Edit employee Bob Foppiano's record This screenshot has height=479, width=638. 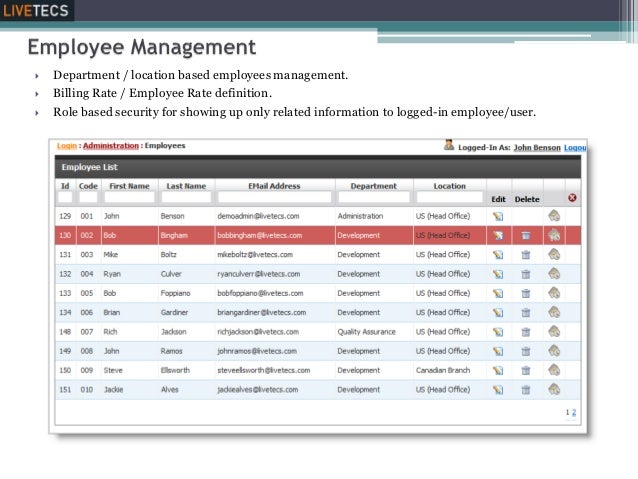click(498, 293)
